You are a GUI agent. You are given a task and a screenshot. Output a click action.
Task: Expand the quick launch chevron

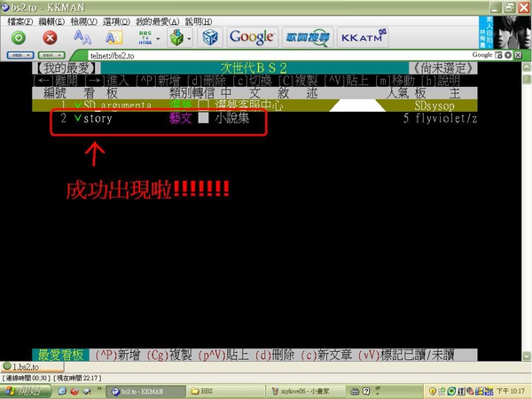click(x=99, y=389)
